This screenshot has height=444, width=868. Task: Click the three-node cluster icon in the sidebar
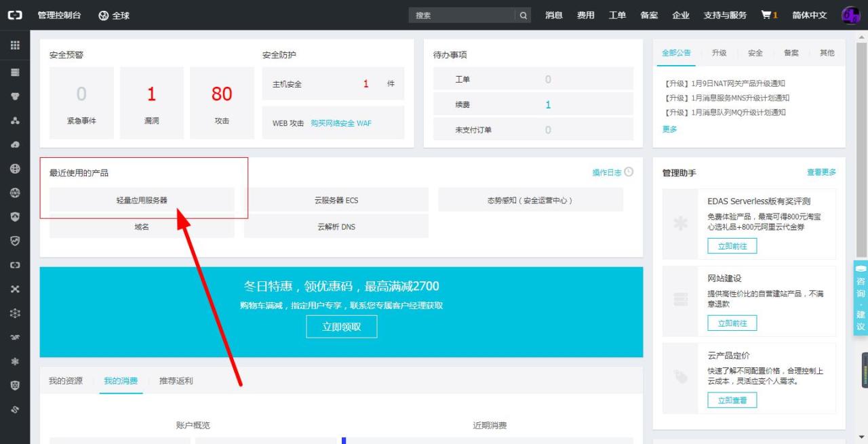pyautogui.click(x=15, y=120)
